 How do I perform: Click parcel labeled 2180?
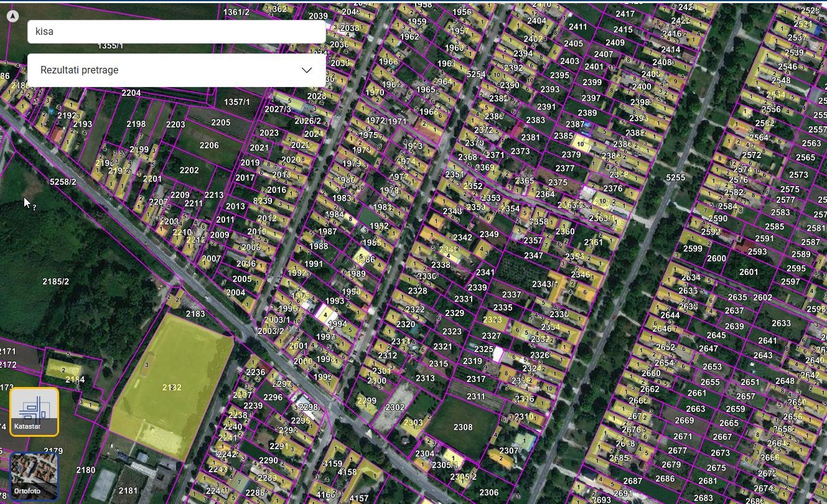tap(85, 470)
